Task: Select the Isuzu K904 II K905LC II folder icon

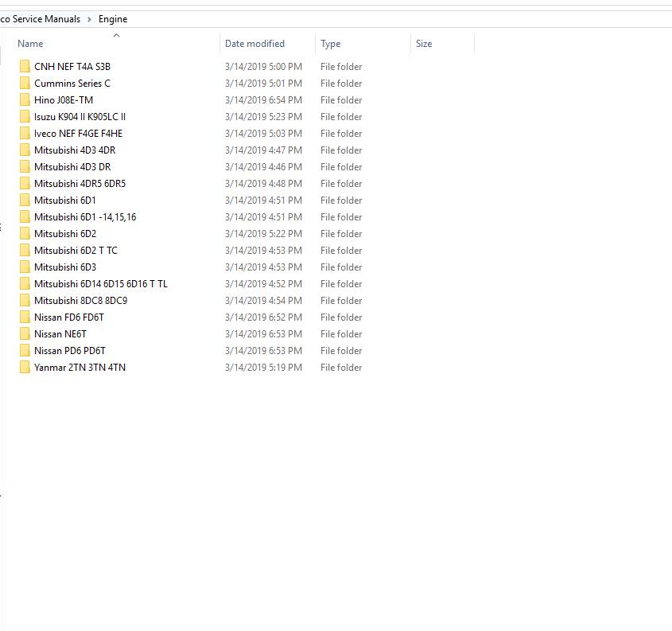Action: [25, 116]
